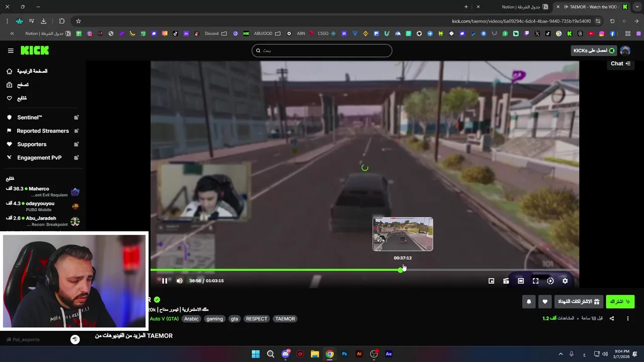Screen dimensions: 644x362
Task: Click the KICK logo
Action: tap(35, 50)
